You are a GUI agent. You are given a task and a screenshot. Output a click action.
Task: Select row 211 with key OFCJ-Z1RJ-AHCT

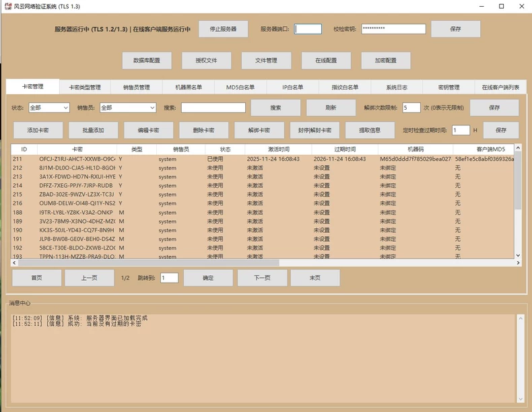[263, 159]
